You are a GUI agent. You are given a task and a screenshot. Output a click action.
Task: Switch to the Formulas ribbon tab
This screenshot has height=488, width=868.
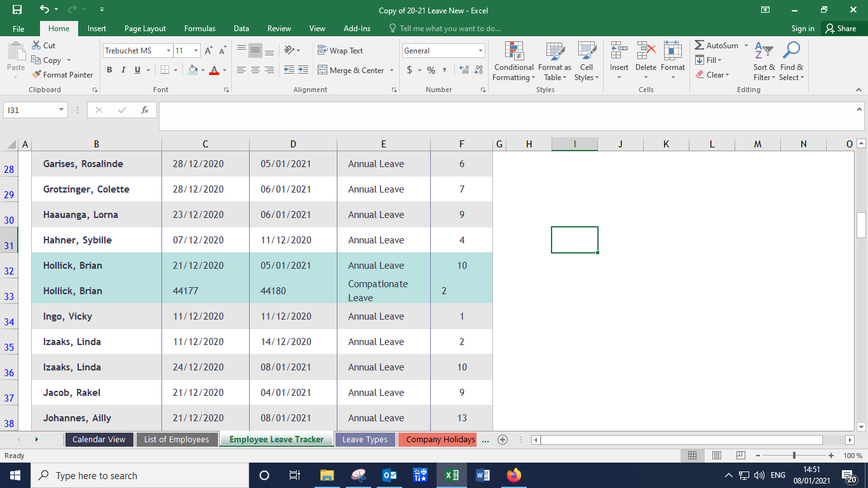point(200,29)
